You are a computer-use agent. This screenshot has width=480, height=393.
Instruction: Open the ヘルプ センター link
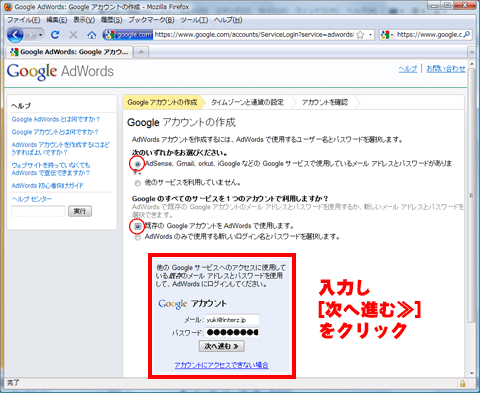click(32, 199)
